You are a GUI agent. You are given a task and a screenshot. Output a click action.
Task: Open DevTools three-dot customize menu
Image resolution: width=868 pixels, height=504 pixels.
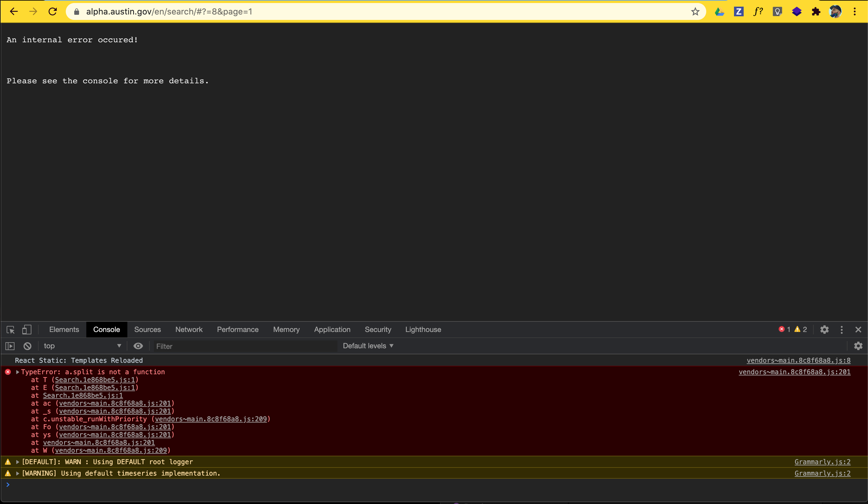point(841,330)
